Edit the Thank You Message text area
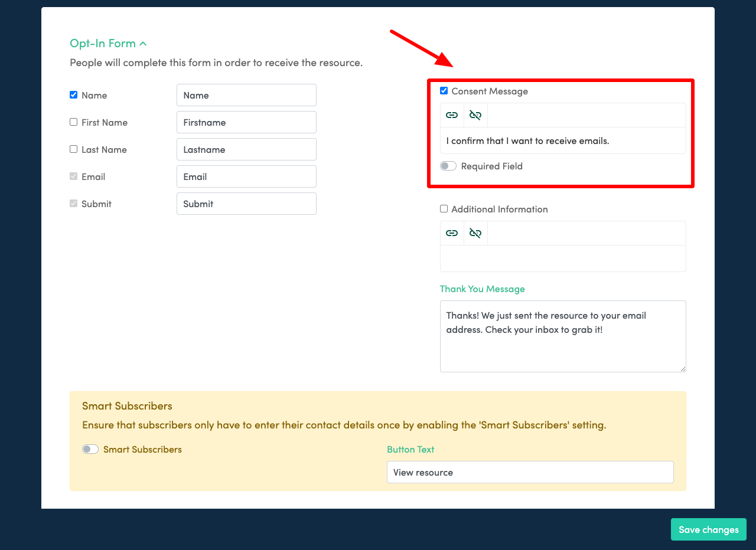 pos(562,336)
